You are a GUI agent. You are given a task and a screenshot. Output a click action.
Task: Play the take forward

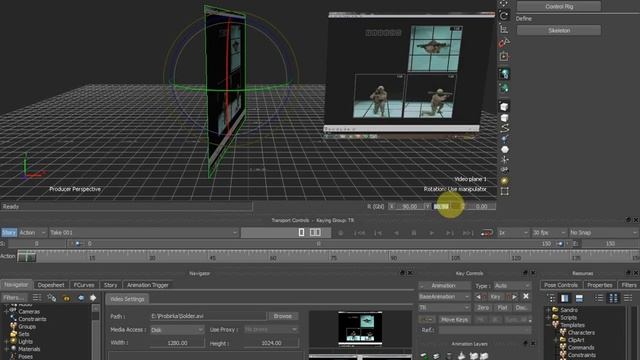(431, 233)
